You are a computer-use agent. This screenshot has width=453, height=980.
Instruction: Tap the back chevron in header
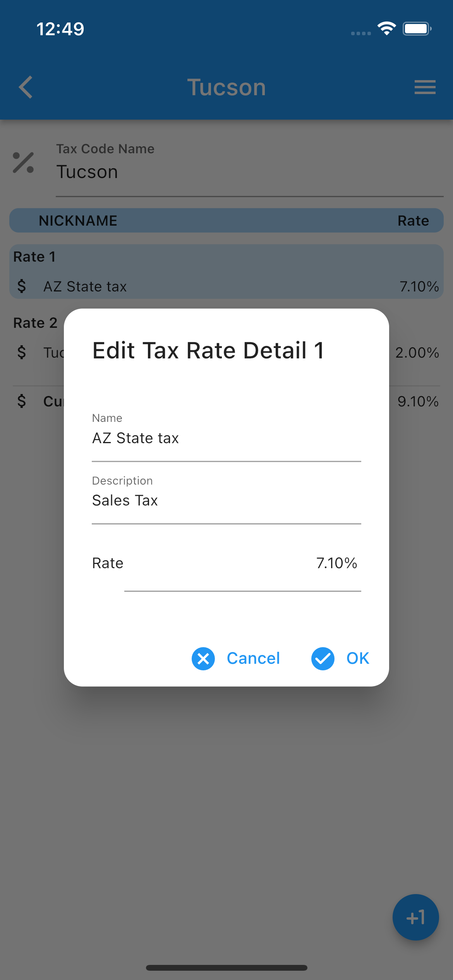click(26, 87)
